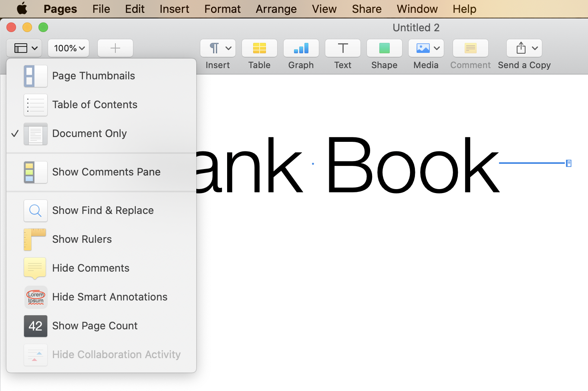Open the Table toolbar tool
588x391 pixels.
point(260,48)
